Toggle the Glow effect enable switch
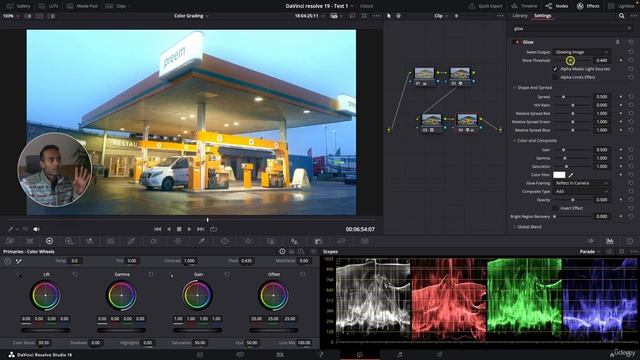This screenshot has height=360, width=640. pos(517,42)
